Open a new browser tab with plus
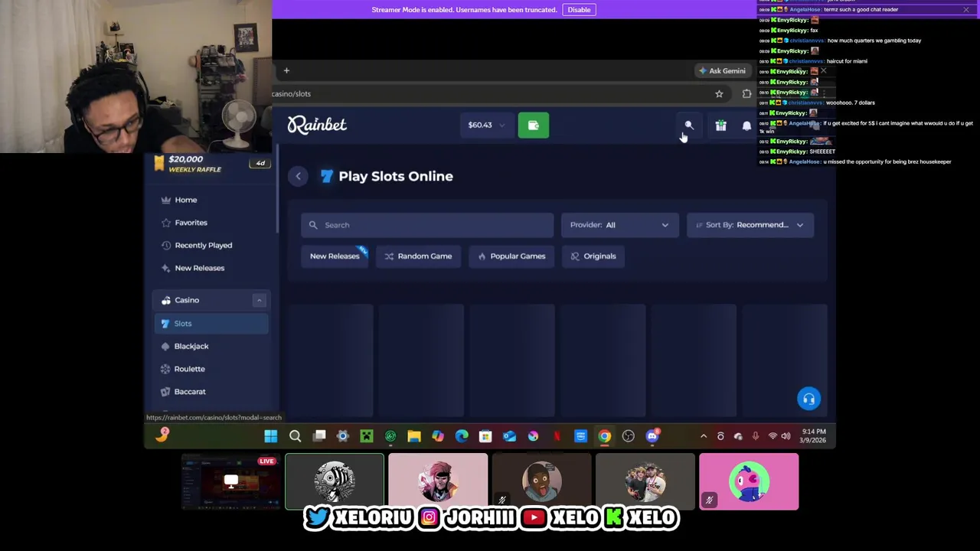The height and width of the screenshot is (551, 980). pyautogui.click(x=286, y=70)
